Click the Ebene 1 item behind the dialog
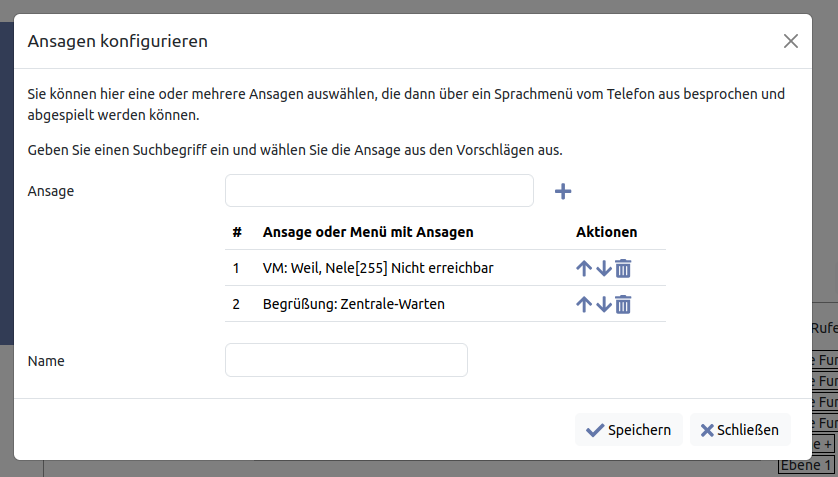The height and width of the screenshot is (477, 838). coord(805,466)
